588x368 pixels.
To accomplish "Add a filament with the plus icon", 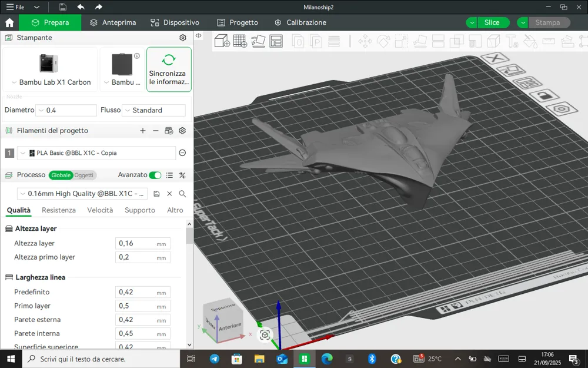I will tap(143, 131).
